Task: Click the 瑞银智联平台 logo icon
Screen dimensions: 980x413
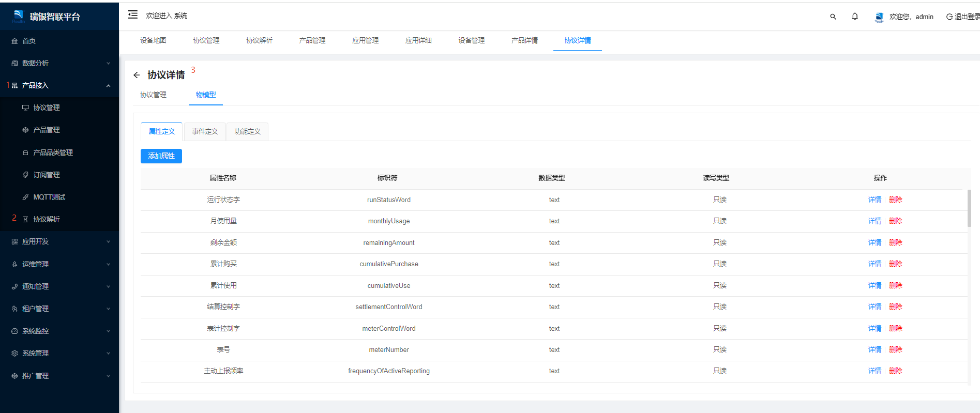Action: point(19,16)
